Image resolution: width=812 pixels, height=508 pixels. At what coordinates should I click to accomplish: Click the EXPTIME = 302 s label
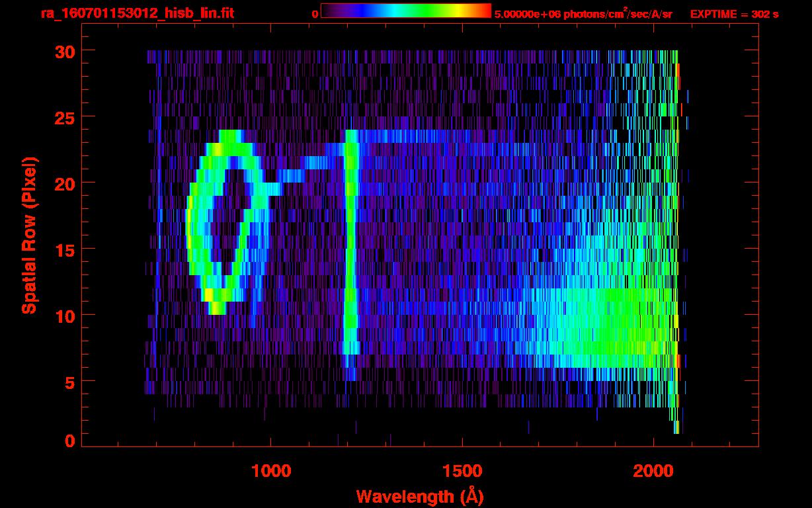734,14
